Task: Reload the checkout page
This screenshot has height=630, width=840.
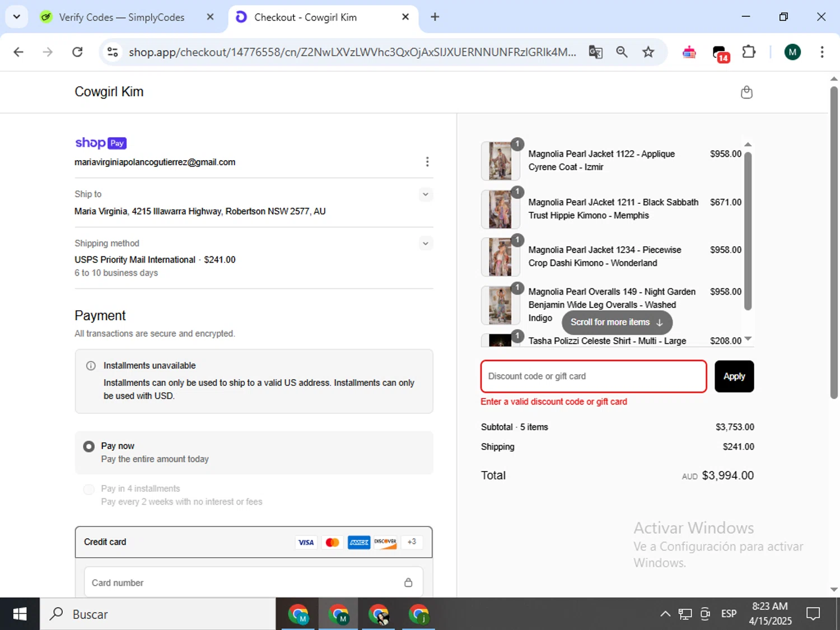Action: (x=77, y=52)
